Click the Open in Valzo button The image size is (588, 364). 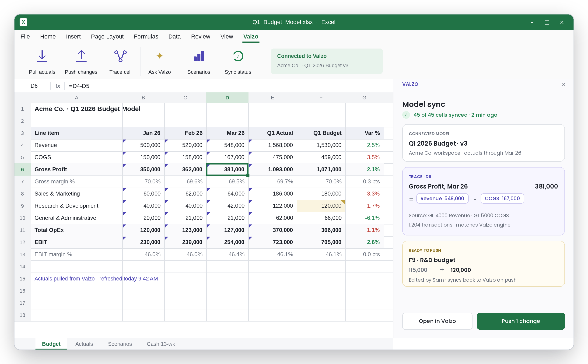437,321
